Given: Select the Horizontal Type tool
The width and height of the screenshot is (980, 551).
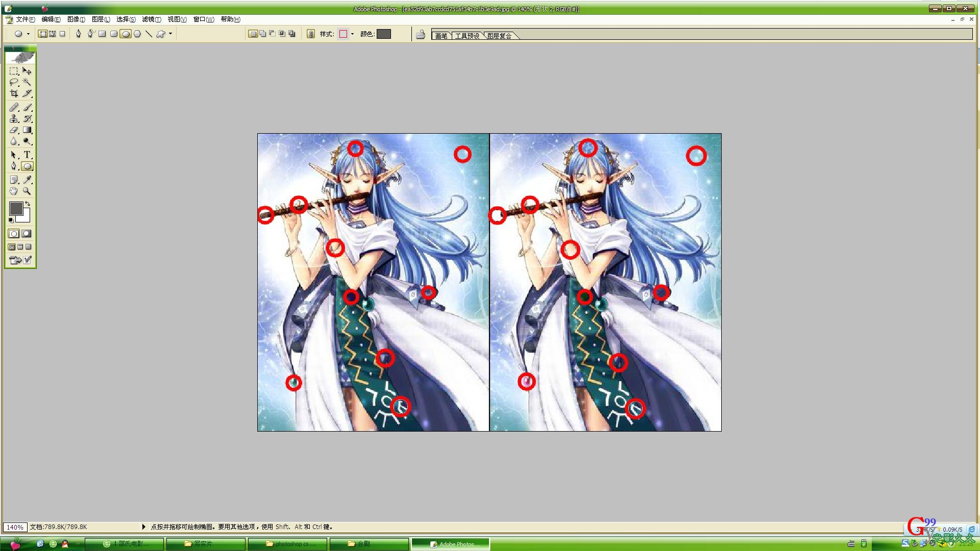Looking at the screenshot, I should 27,155.
